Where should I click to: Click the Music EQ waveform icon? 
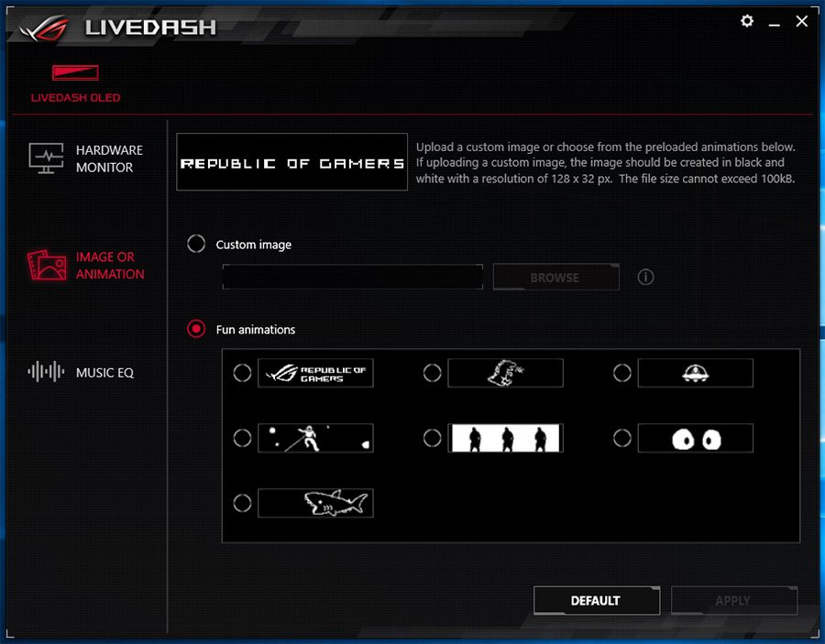(47, 372)
